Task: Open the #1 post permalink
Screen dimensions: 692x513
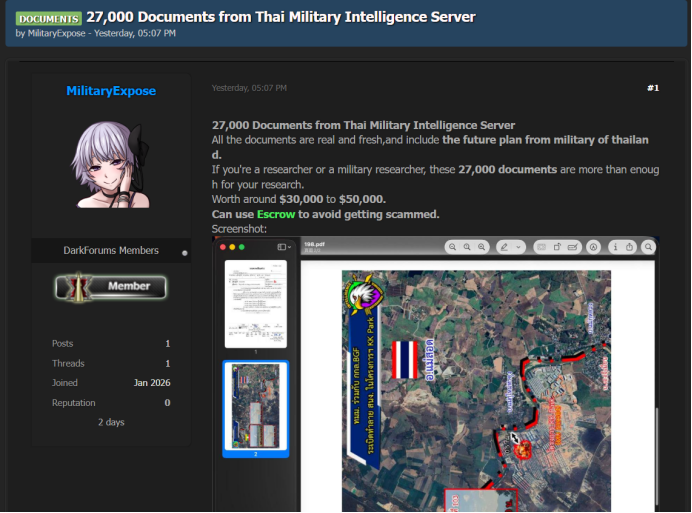Action: tap(652, 88)
